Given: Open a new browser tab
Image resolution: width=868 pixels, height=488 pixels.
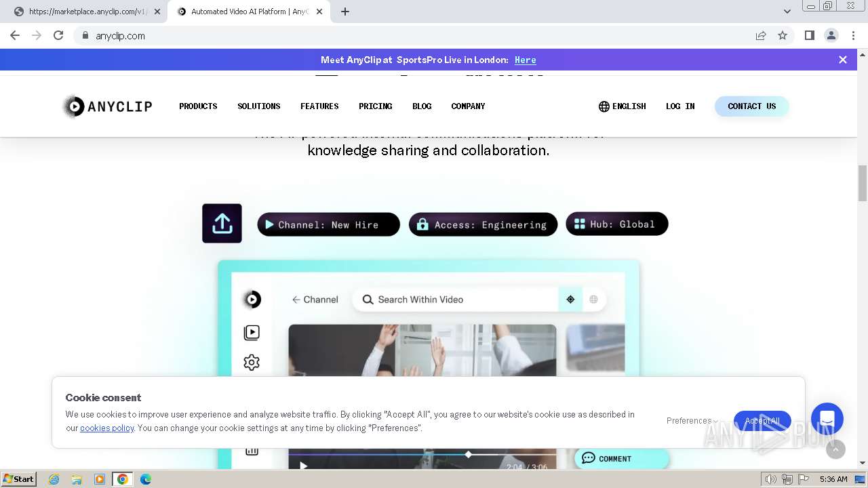Looking at the screenshot, I should point(345,12).
